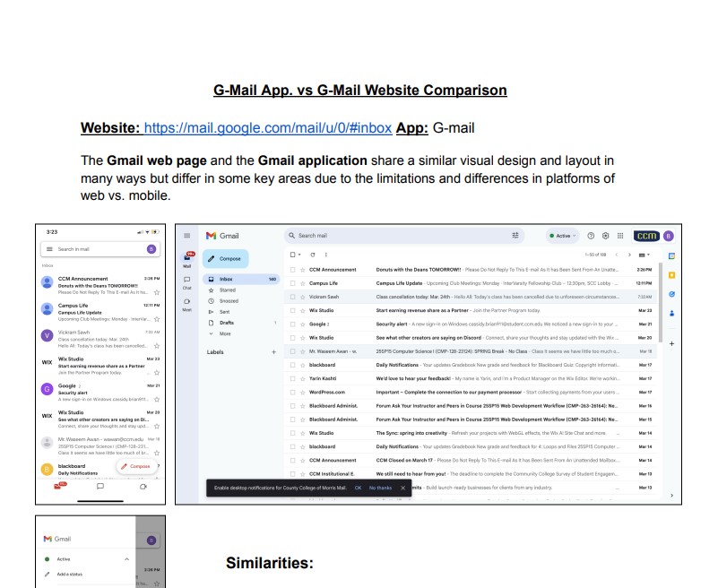Click the purple B account avatar in the website header
The width and height of the screenshot is (718, 588).
point(669,236)
